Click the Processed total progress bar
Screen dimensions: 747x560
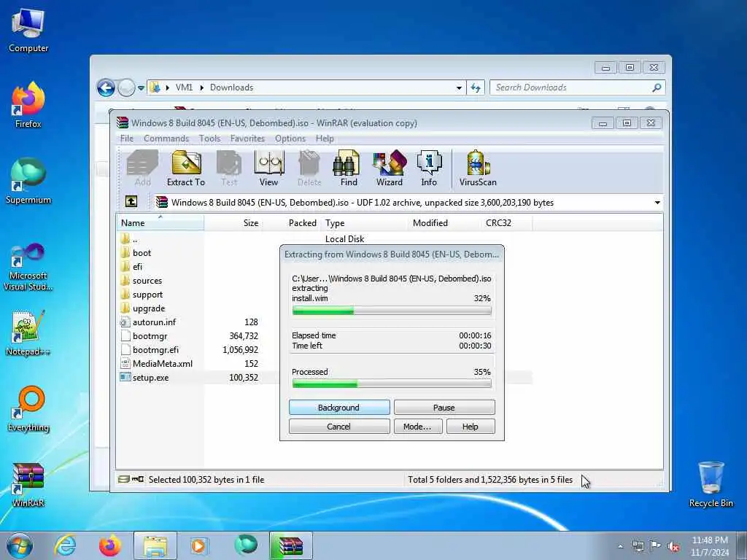392,384
